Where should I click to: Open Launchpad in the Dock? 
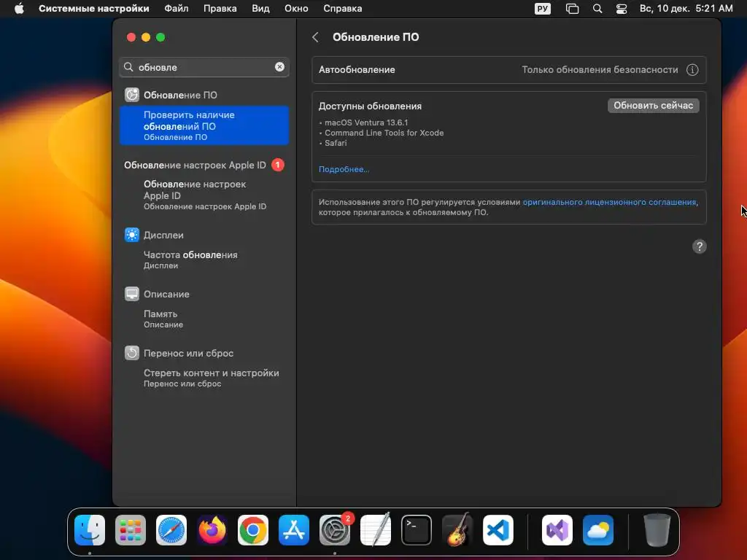point(131,530)
